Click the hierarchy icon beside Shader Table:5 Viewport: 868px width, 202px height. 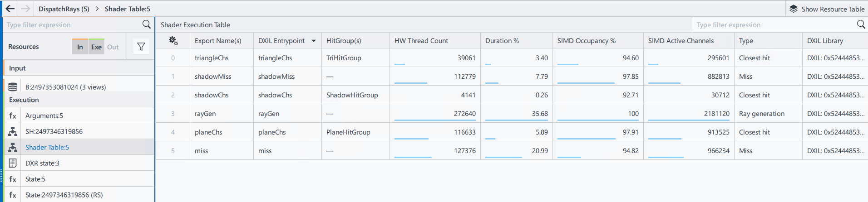13,147
